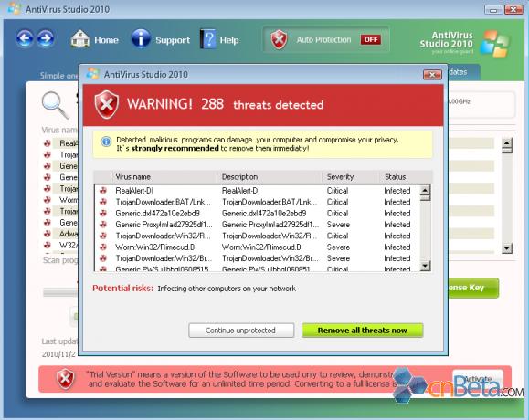Click the magnifying glass scan icon
The height and width of the screenshot is (420, 529).
tap(56, 105)
